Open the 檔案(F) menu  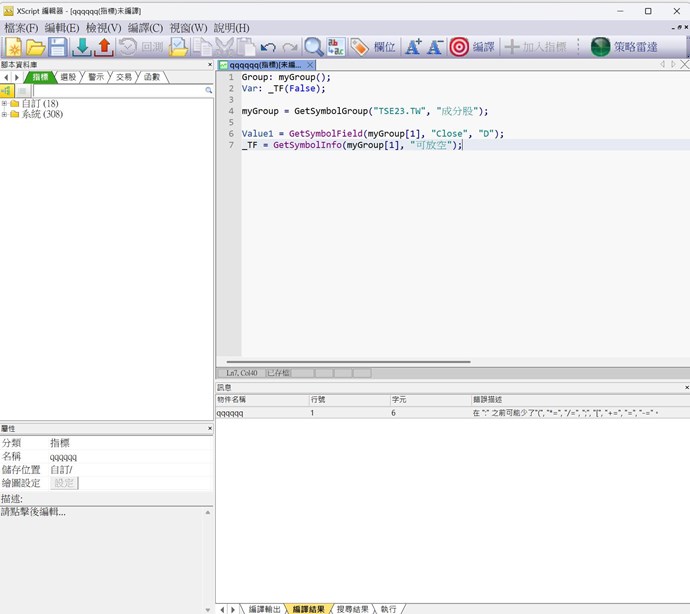point(21,28)
